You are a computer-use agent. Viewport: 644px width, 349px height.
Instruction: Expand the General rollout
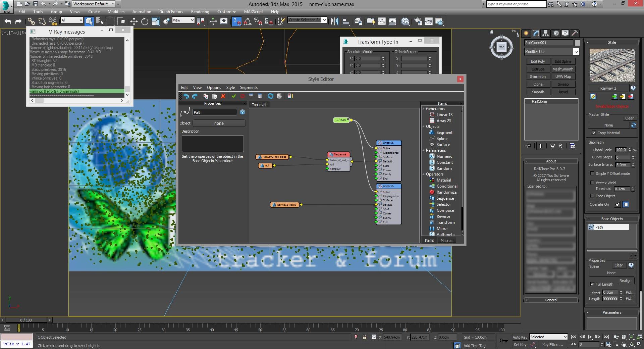click(551, 300)
